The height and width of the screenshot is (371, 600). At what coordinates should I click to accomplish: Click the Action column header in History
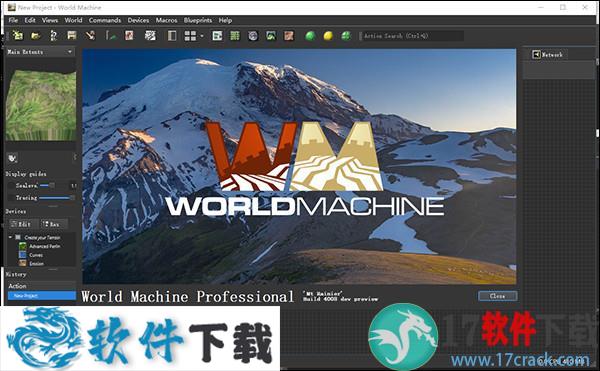tap(41, 286)
